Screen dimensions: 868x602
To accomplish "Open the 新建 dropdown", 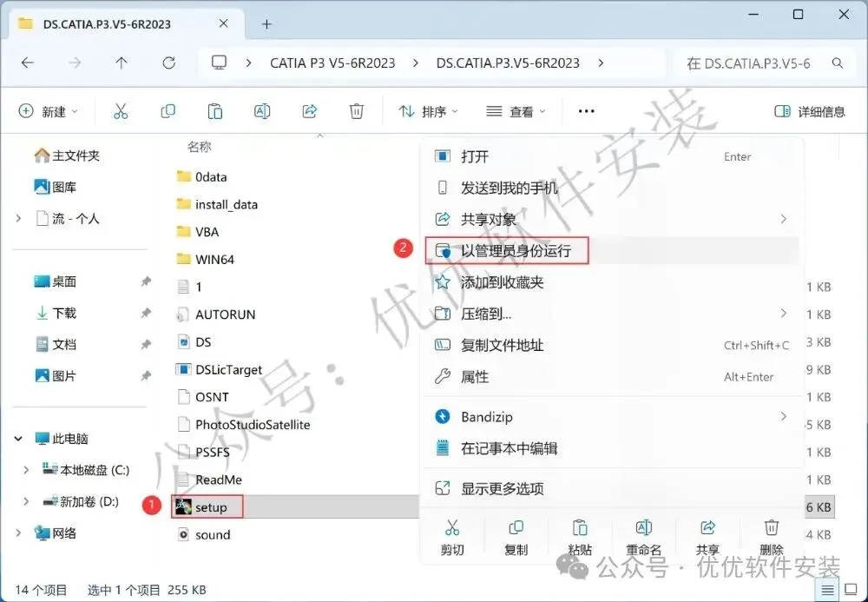I will pyautogui.click(x=48, y=111).
